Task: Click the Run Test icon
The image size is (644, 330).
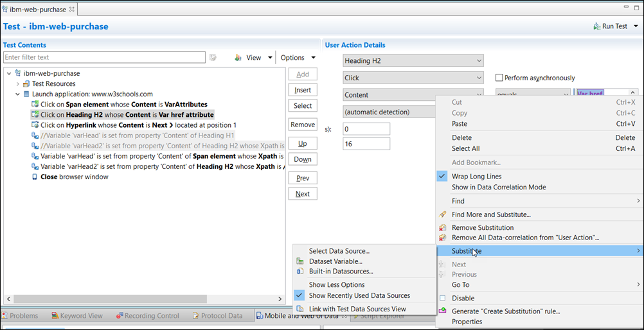Action: coord(597,26)
